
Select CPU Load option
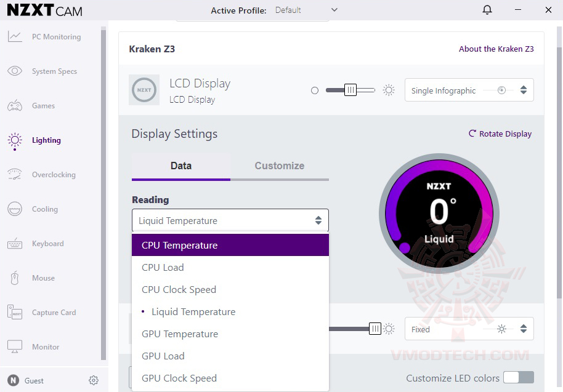[x=230, y=267]
